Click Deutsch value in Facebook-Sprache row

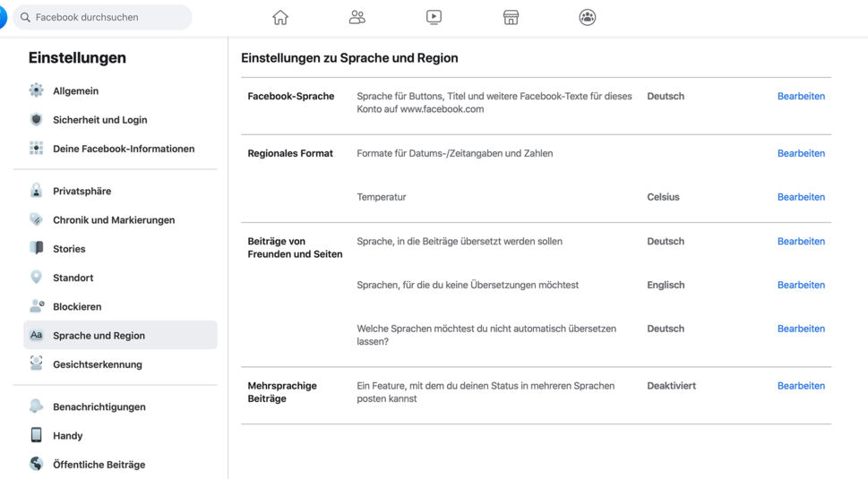(x=666, y=96)
